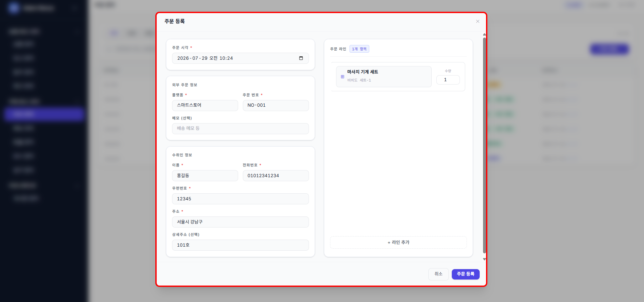Cancel with the 취소 button

(x=438, y=274)
